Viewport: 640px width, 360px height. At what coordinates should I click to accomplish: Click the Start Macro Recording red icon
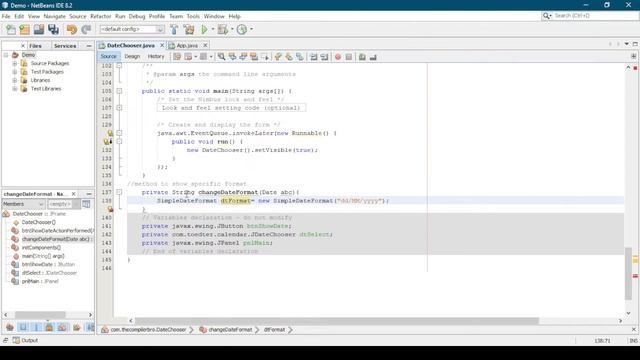tap(338, 57)
